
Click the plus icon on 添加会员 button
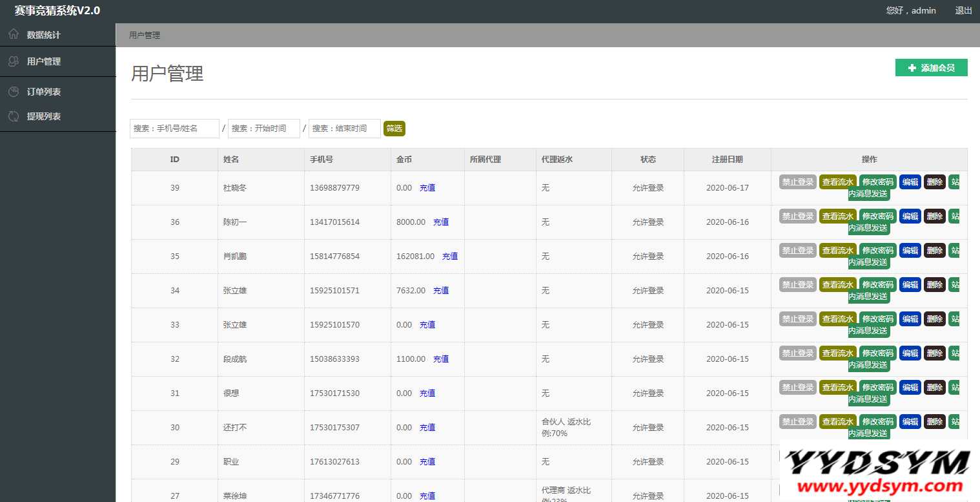pos(912,68)
